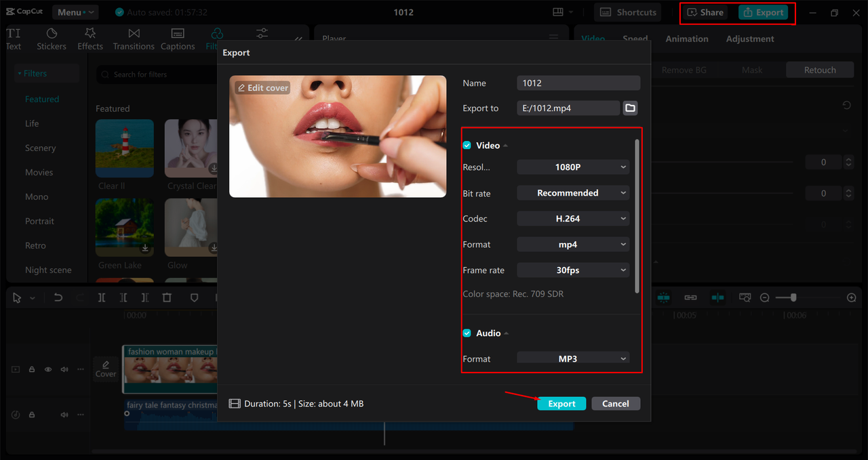
Task: Open the Frame rate 30fps dropdown
Action: click(x=573, y=270)
